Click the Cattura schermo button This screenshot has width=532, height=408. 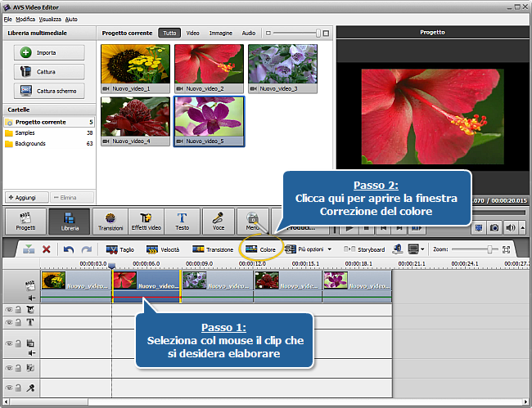pos(50,92)
